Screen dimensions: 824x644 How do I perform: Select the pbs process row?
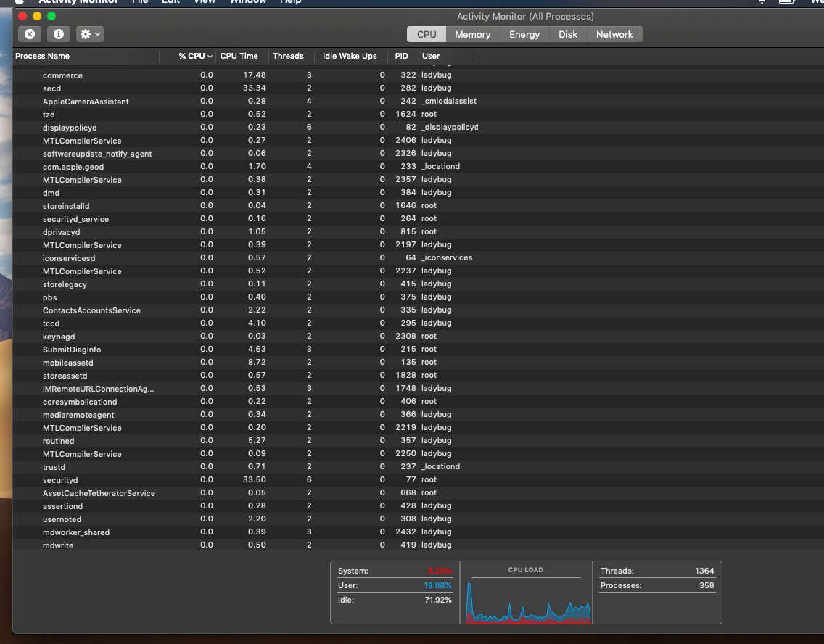point(419,297)
